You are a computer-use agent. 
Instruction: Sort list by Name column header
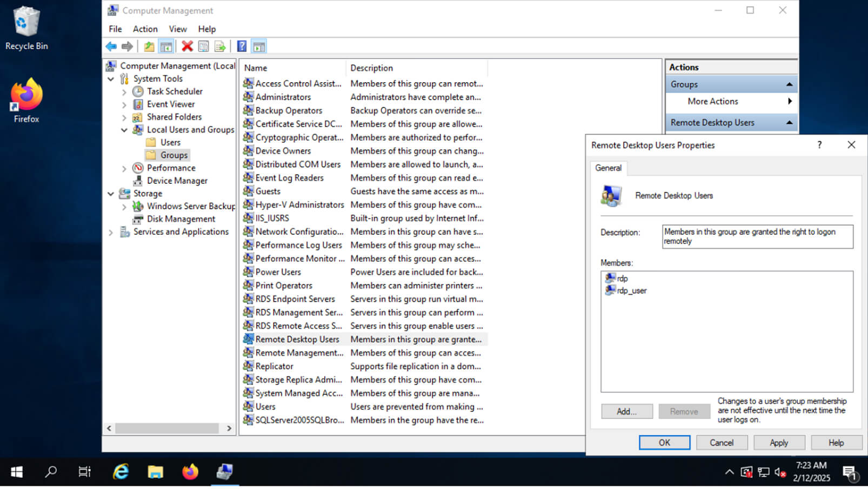tap(292, 68)
